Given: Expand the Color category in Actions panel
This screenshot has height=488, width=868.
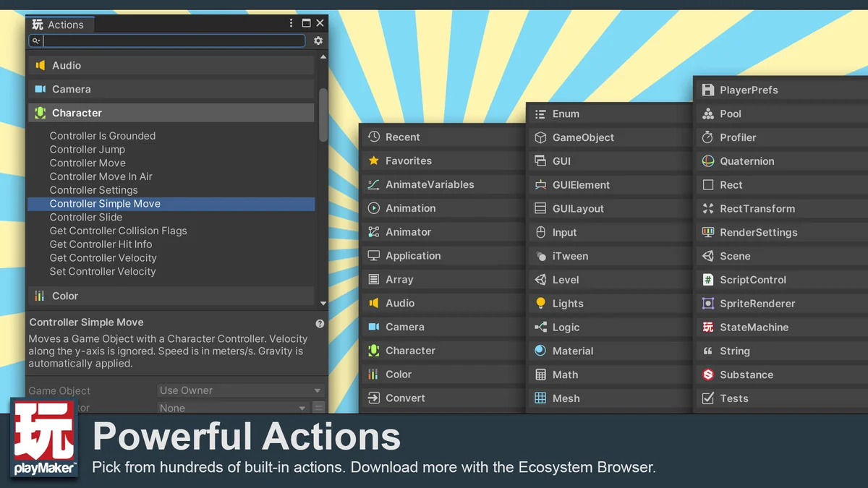Looking at the screenshot, I should 171,296.
